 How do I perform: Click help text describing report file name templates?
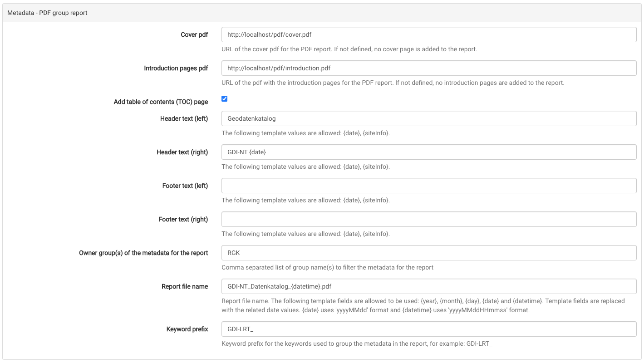pyautogui.click(x=423, y=305)
